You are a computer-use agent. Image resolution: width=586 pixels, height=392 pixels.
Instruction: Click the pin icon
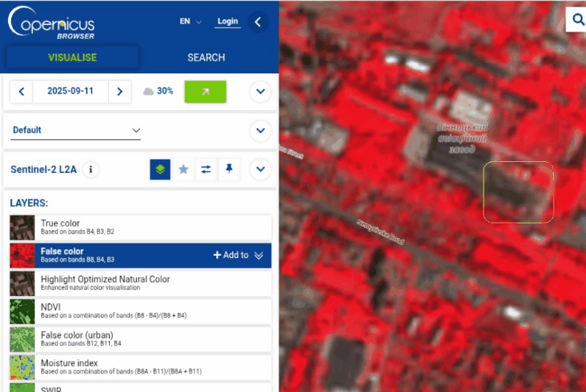point(229,169)
